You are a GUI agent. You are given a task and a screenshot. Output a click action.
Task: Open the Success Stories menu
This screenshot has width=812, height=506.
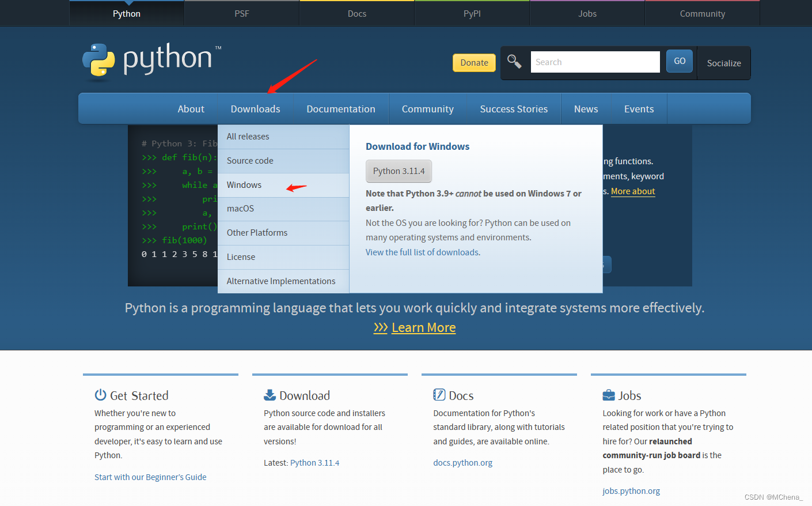tap(514, 109)
